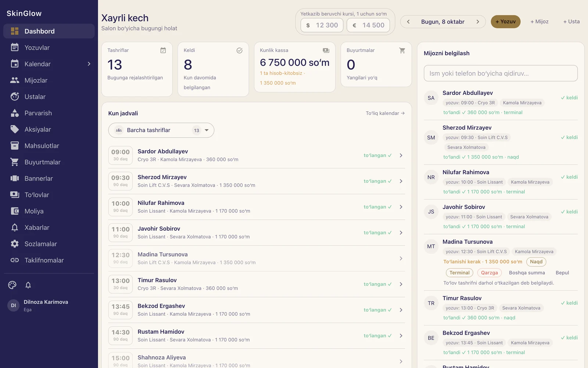Open Aksiyalar tag icon in sidebar
Image resolution: width=588 pixels, height=368 pixels.
click(15, 129)
